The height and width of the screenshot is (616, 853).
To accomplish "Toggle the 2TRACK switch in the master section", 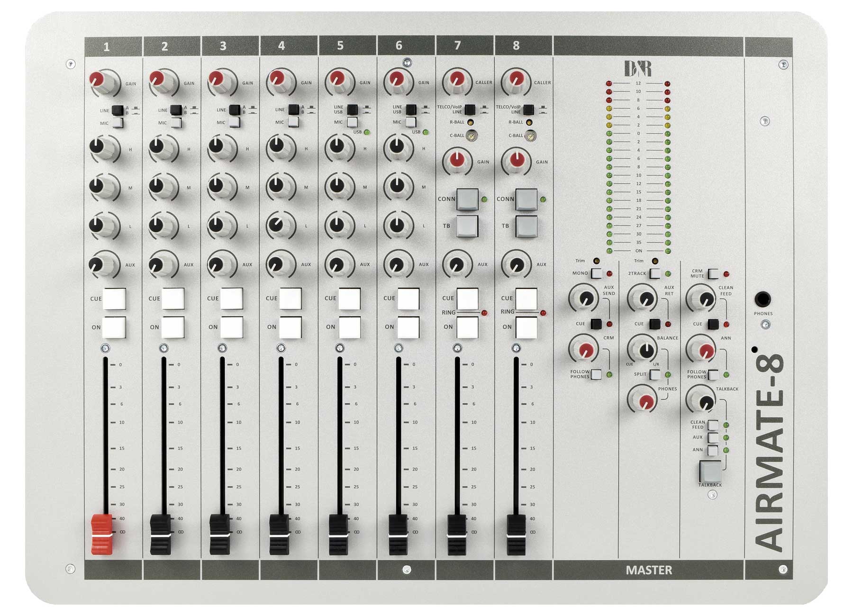I will coord(654,273).
